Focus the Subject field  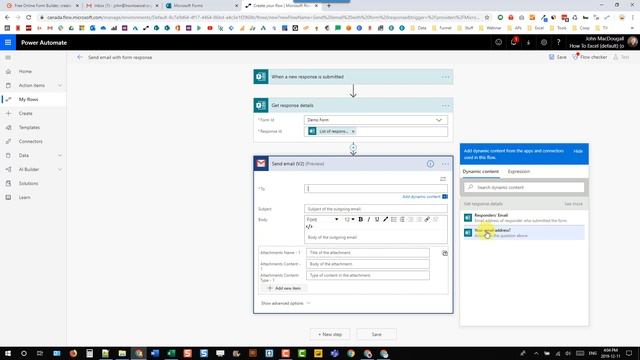[376, 209]
